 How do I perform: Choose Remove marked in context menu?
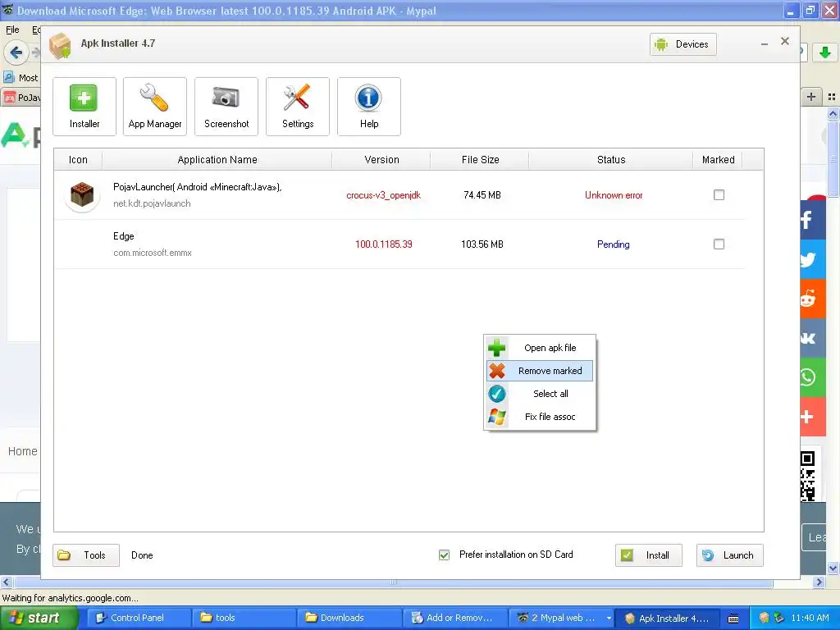coord(540,371)
